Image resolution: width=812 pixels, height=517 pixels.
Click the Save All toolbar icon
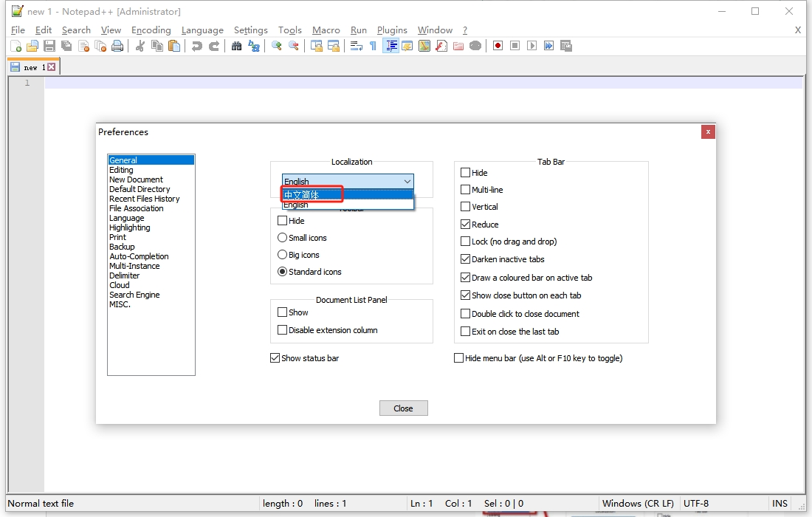[x=66, y=46]
